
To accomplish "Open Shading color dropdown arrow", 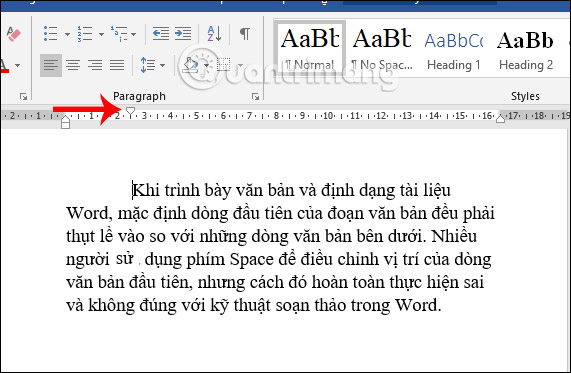I will tap(206, 66).
